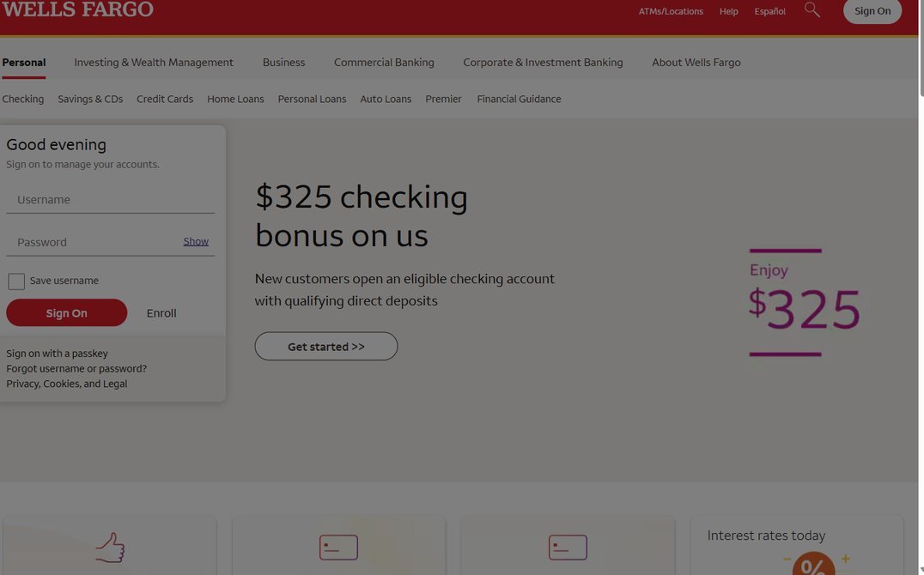Click the search magnifier icon

812,10
